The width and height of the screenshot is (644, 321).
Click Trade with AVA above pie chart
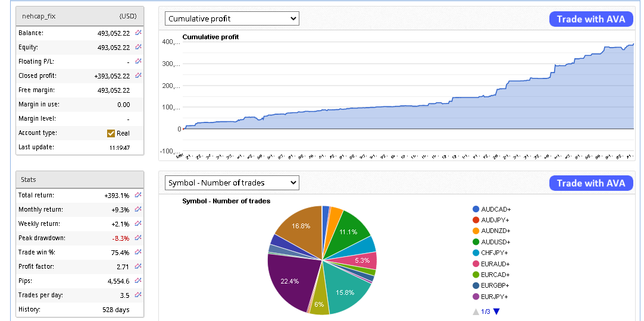[590, 183]
